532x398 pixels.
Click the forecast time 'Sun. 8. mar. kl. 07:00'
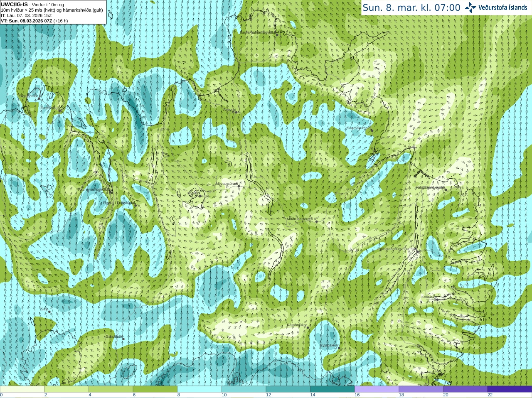click(x=411, y=7)
